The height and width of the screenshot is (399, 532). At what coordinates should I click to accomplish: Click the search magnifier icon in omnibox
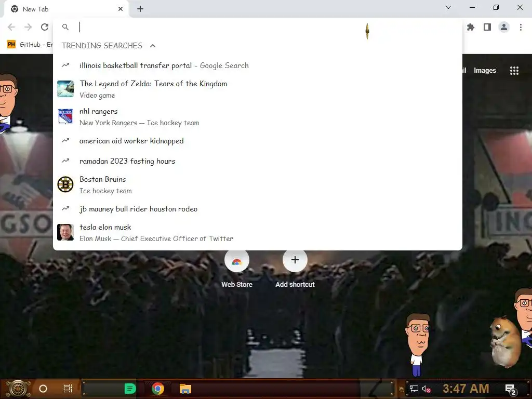(65, 27)
